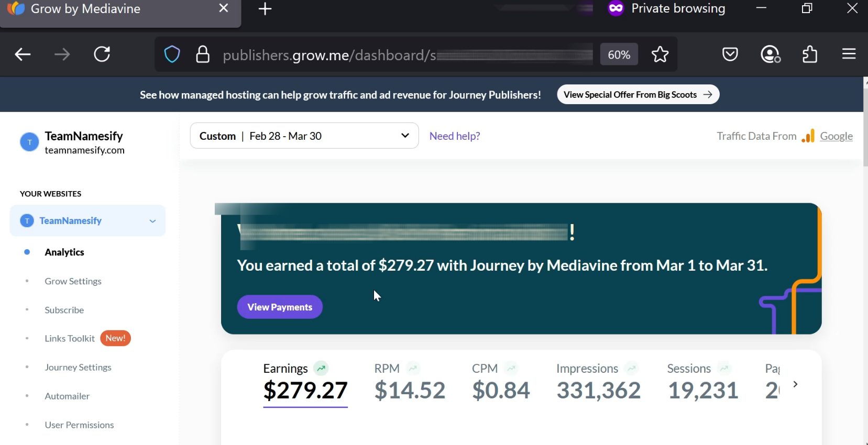The image size is (868, 445).
Task: Bookmark this page with star icon
Action: click(x=660, y=54)
